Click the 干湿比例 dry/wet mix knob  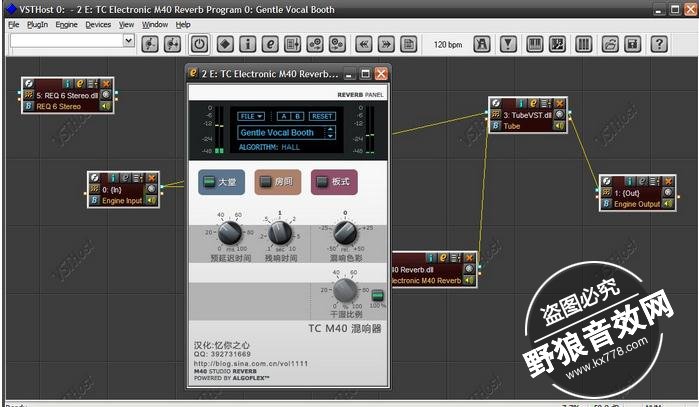(x=345, y=290)
